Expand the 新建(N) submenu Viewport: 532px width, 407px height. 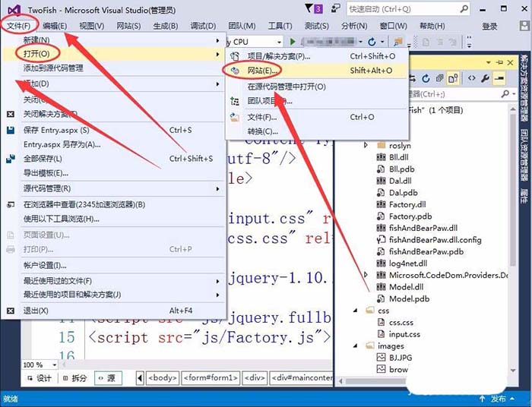114,40
